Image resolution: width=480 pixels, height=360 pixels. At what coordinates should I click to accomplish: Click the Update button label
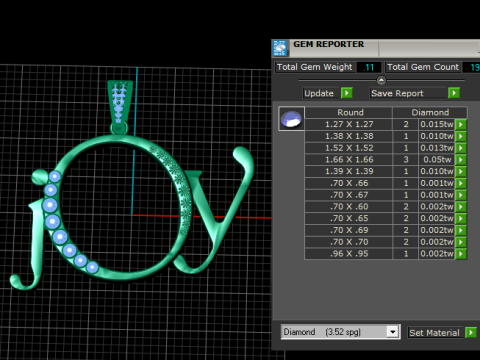click(319, 93)
